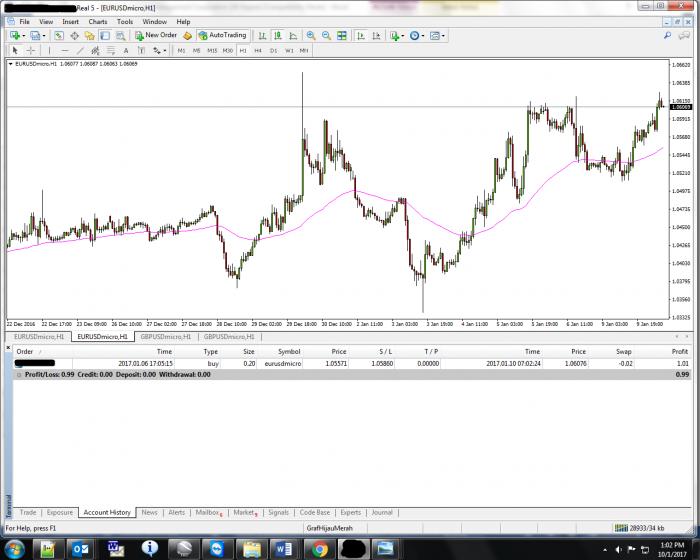
Task: Open Google Chrome from taskbar
Action: coord(320,549)
